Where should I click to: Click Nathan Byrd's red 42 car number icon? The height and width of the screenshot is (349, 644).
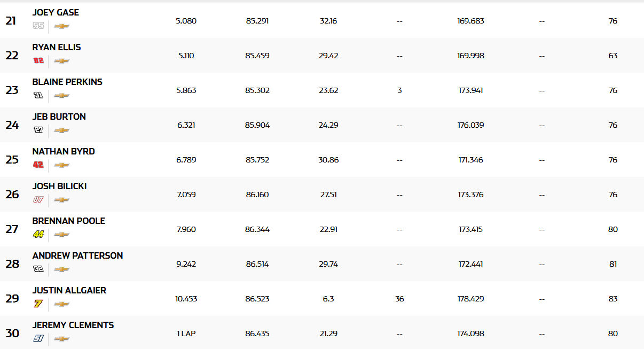coord(38,165)
